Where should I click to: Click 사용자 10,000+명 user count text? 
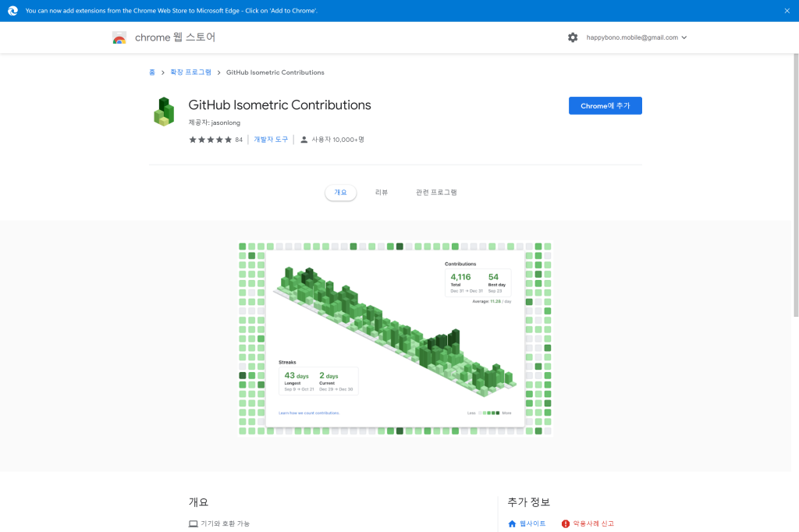pyautogui.click(x=338, y=140)
